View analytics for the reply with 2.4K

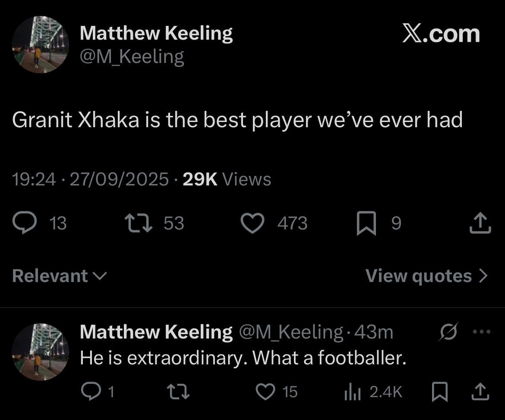[352, 392]
